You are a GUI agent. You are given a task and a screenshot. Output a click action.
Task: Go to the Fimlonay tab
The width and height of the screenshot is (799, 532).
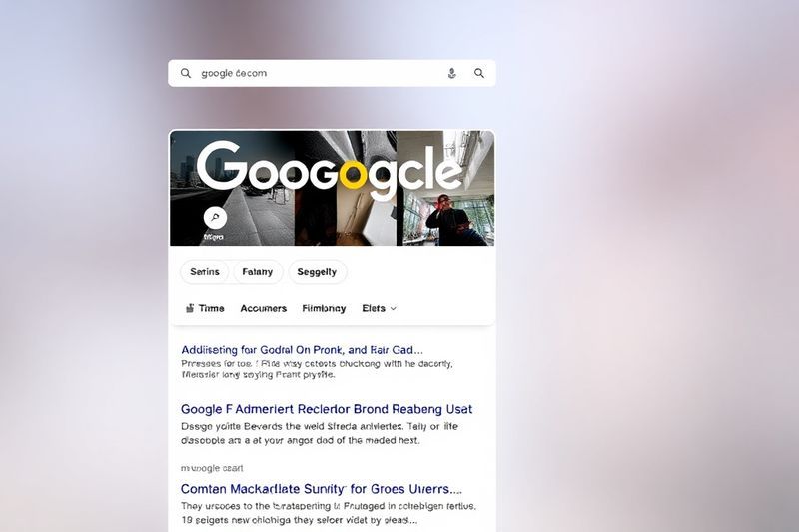coord(324,308)
